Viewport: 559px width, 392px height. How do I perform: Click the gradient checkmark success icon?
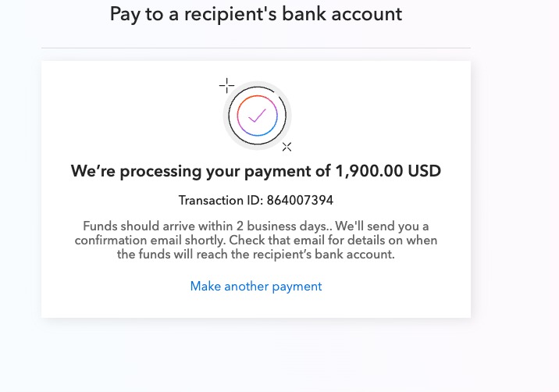point(257,116)
